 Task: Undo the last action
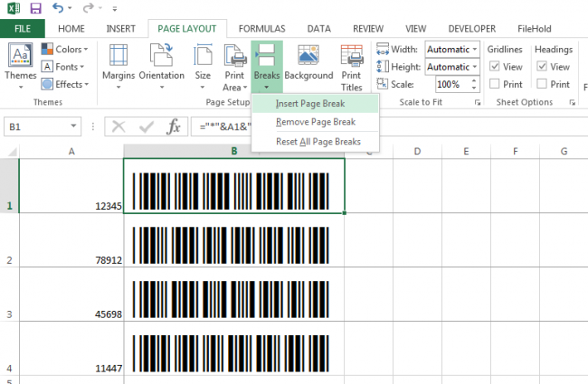57,7
